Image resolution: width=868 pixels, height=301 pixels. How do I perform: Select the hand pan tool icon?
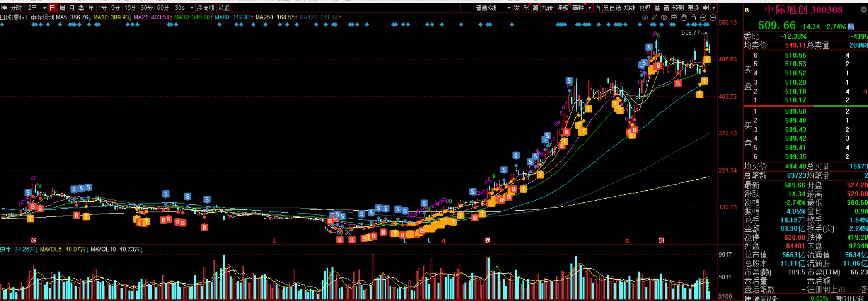point(684,17)
